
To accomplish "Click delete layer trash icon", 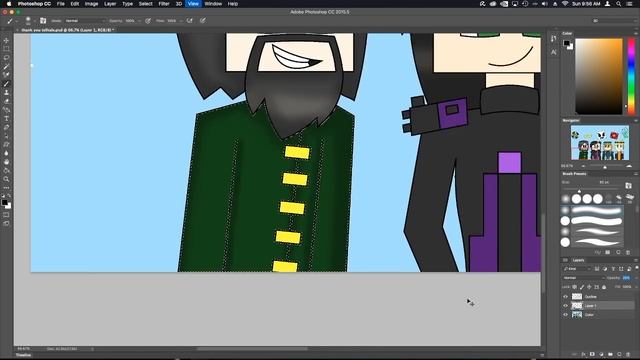I will tap(628, 354).
